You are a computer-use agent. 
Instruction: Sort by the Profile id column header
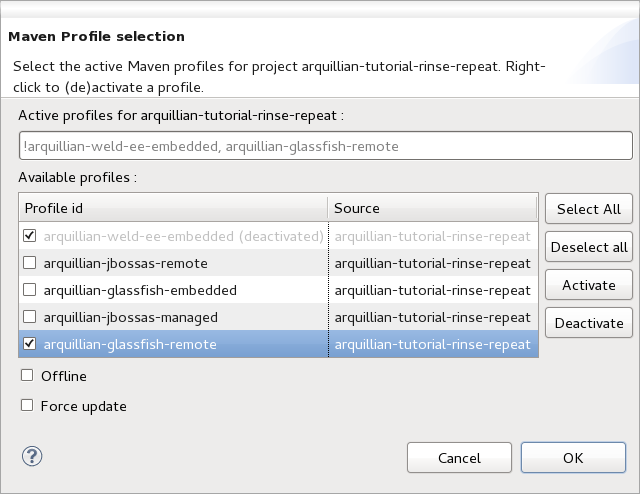172,208
